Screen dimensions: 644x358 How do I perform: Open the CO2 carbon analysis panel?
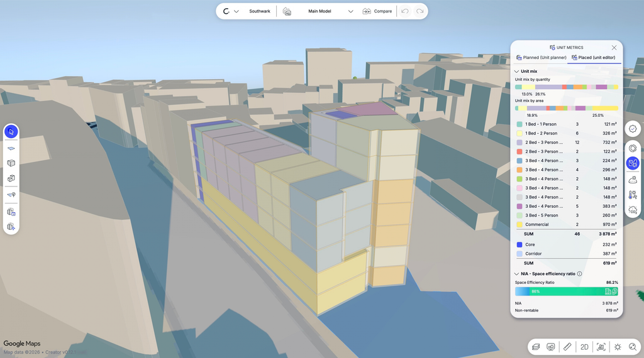(633, 210)
